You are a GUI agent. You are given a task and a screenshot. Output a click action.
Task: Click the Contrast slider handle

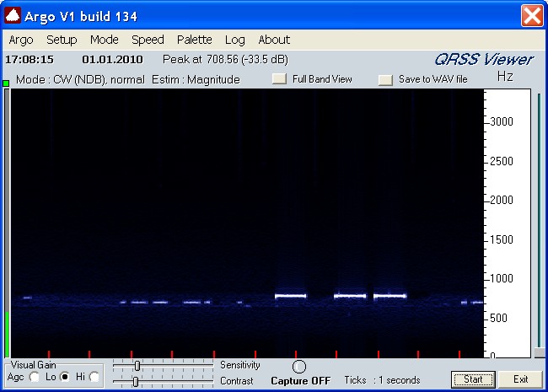135,381
